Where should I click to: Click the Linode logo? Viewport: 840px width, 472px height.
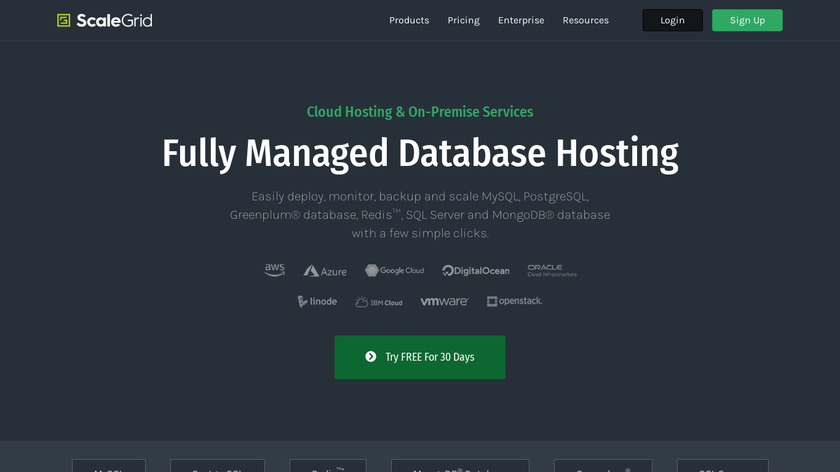pyautogui.click(x=317, y=302)
